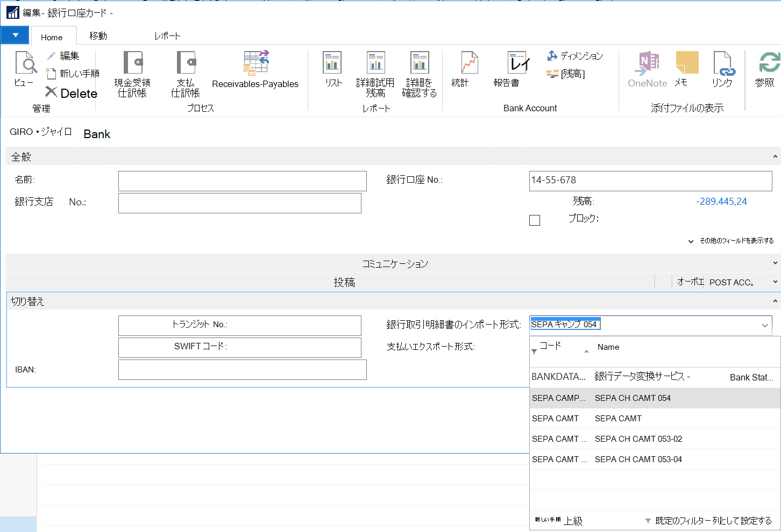Switch to the 移動 tab
Image resolution: width=781 pixels, height=532 pixels.
coord(98,36)
